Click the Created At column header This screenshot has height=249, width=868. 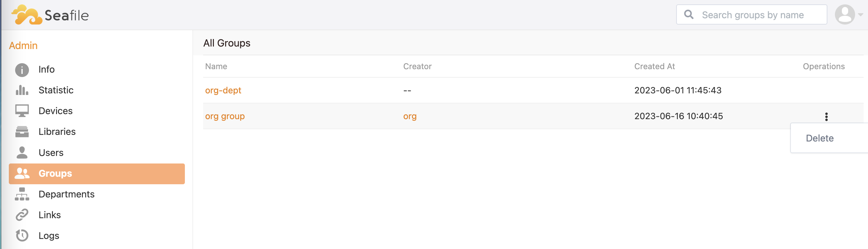tap(654, 66)
